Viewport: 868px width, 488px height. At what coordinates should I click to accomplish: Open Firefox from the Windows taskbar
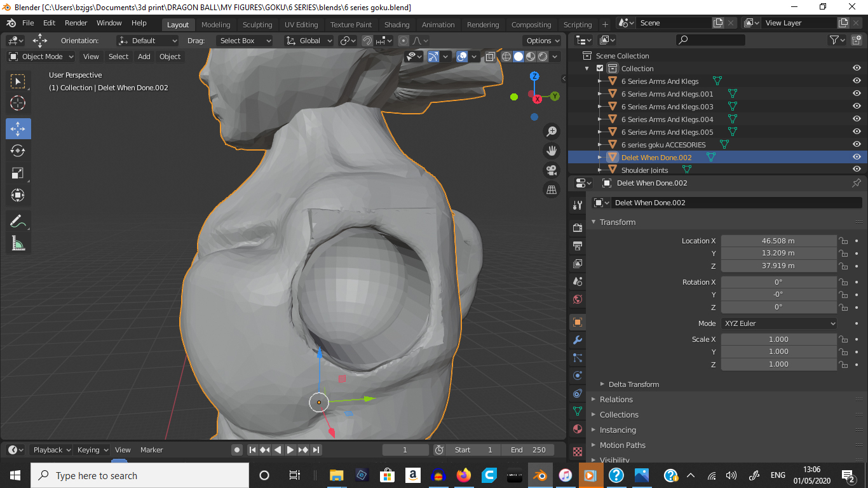[464, 475]
